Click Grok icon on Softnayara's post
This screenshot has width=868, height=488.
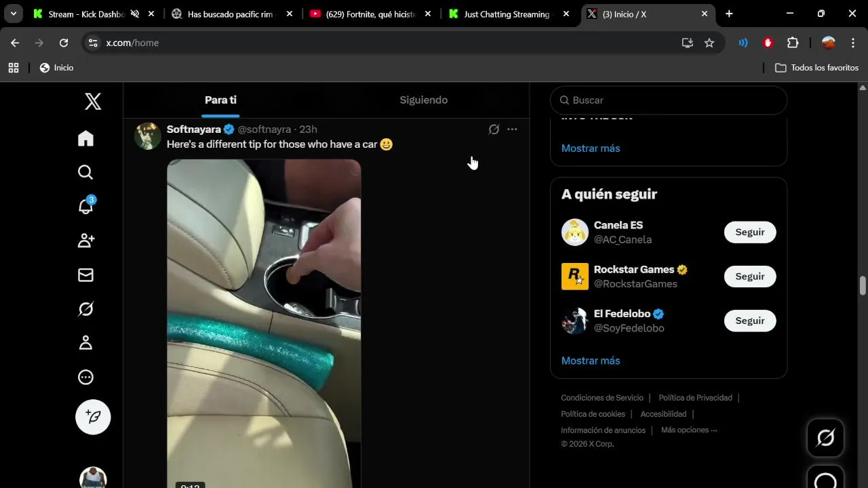[x=494, y=129]
